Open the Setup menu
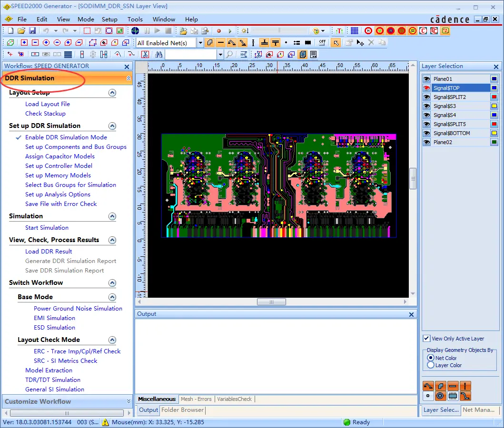The width and height of the screenshot is (504, 428). click(x=109, y=19)
